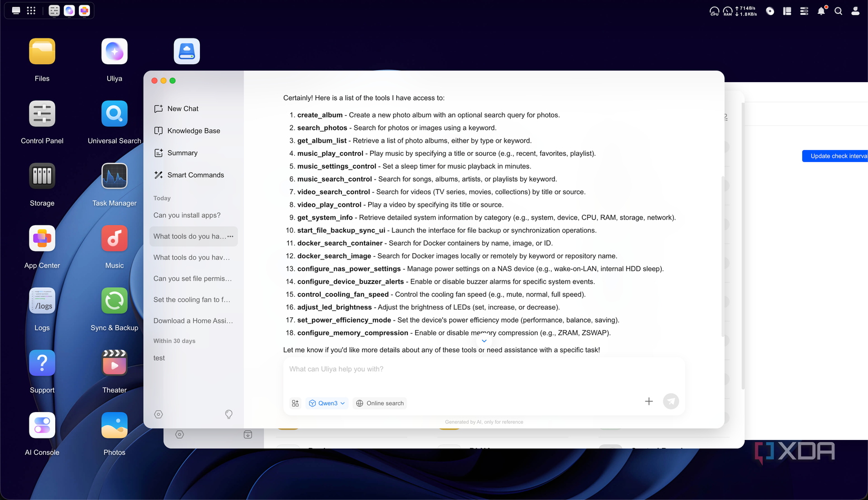Click the 'What can Uliya help you with?' input
Viewport: 868px width, 500px height.
pyautogui.click(x=483, y=369)
